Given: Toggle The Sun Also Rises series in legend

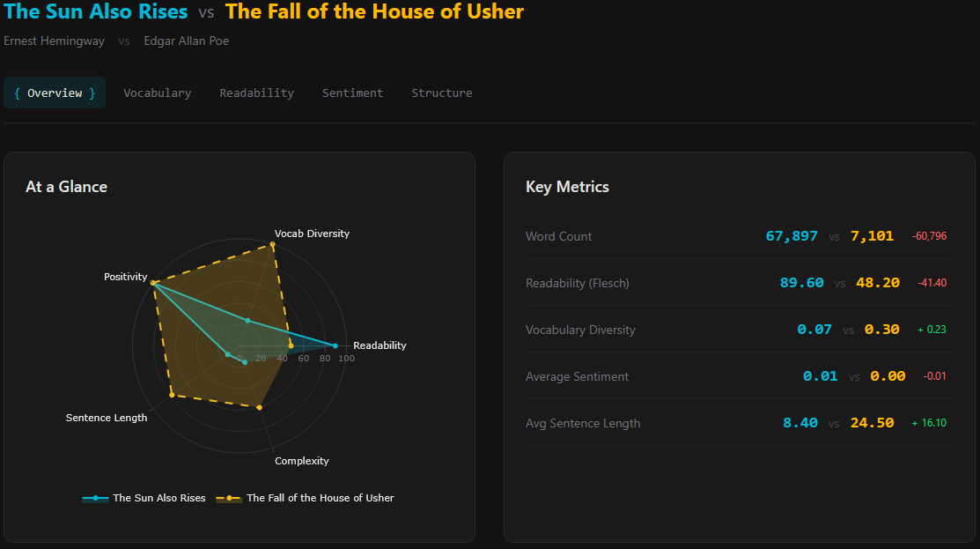Looking at the screenshot, I should pyautogui.click(x=158, y=498).
